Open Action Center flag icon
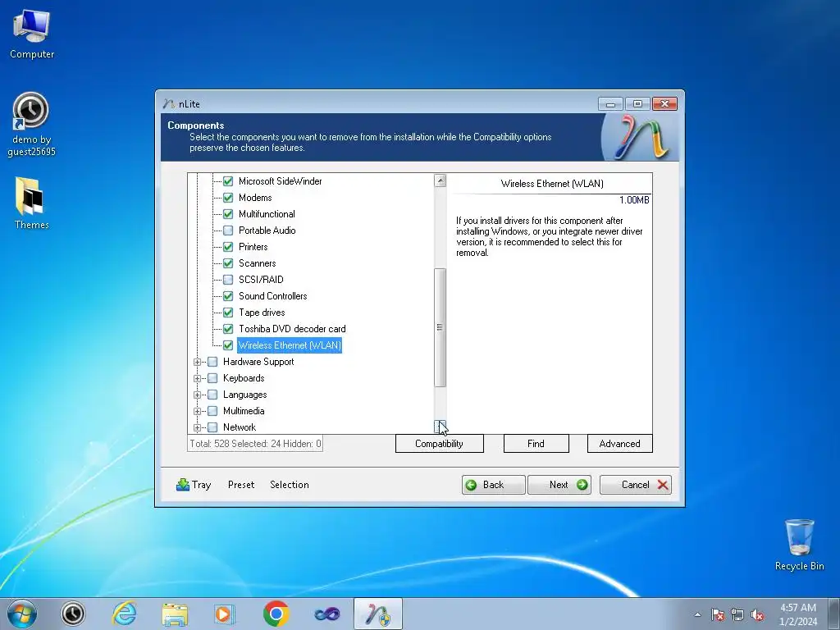Image resolution: width=840 pixels, height=630 pixels. point(717,614)
